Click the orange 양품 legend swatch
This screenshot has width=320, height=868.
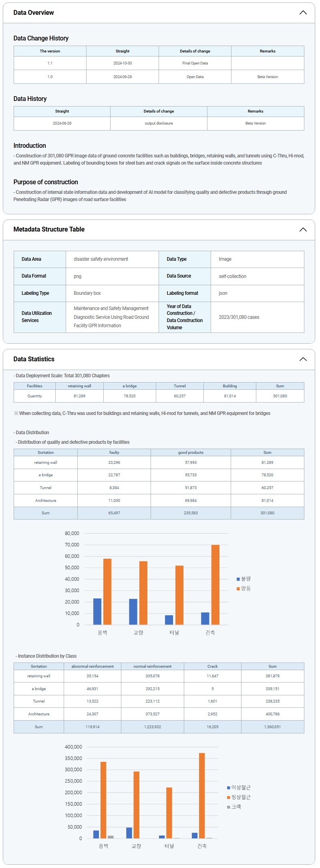click(238, 589)
